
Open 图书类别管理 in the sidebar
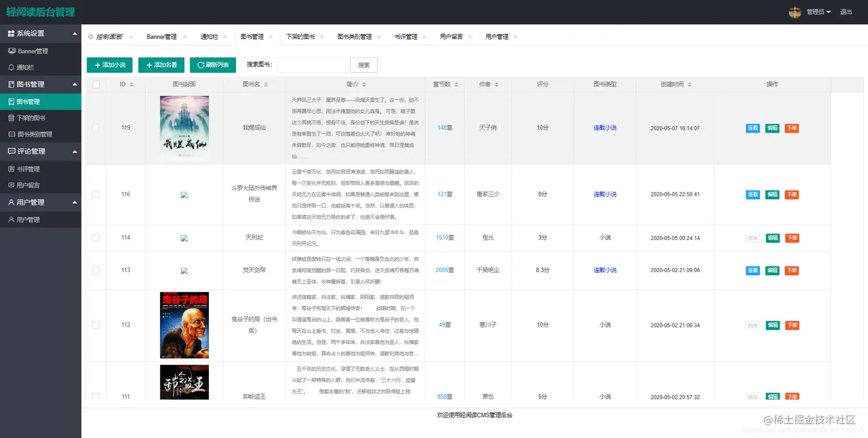[x=40, y=134]
